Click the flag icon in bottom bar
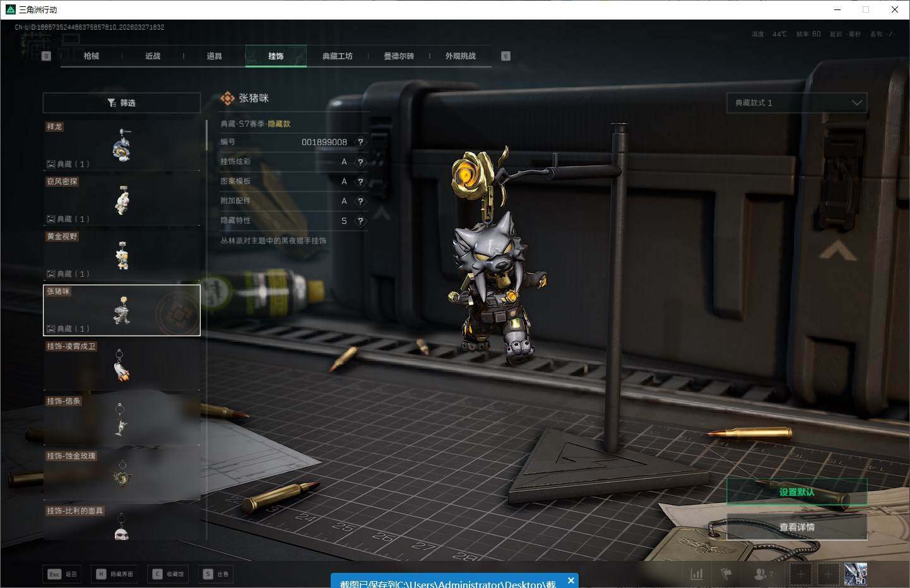This screenshot has width=910, height=588. (x=726, y=574)
